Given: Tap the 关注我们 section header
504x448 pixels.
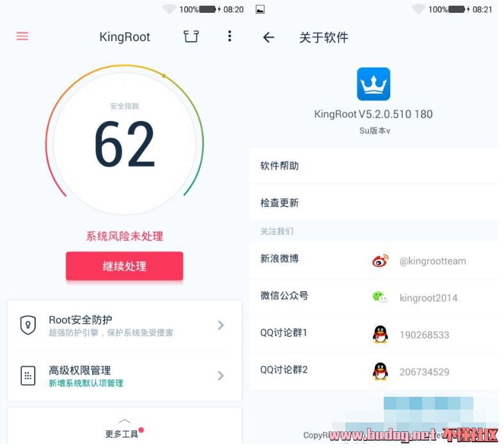Looking at the screenshot, I should (x=277, y=231).
